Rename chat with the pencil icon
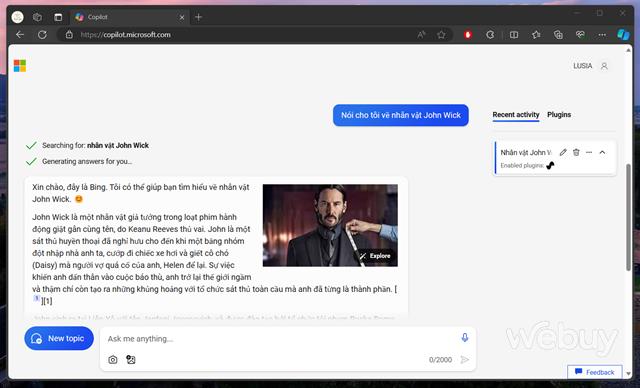 [x=563, y=152]
